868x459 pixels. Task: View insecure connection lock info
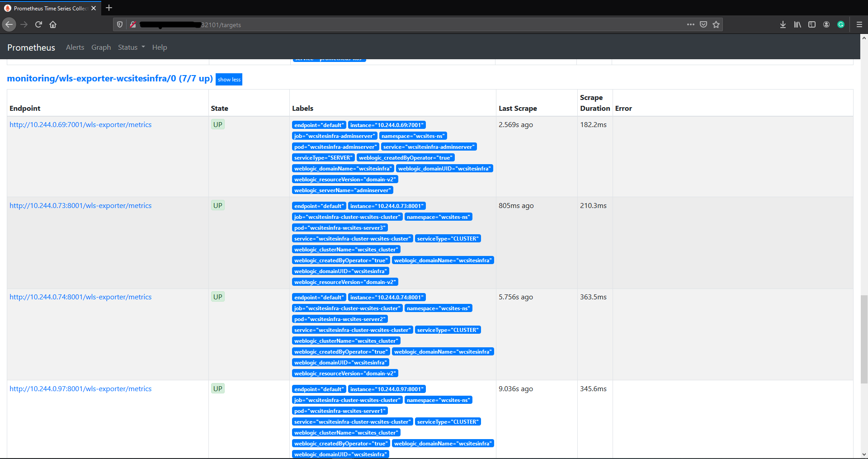[133, 24]
